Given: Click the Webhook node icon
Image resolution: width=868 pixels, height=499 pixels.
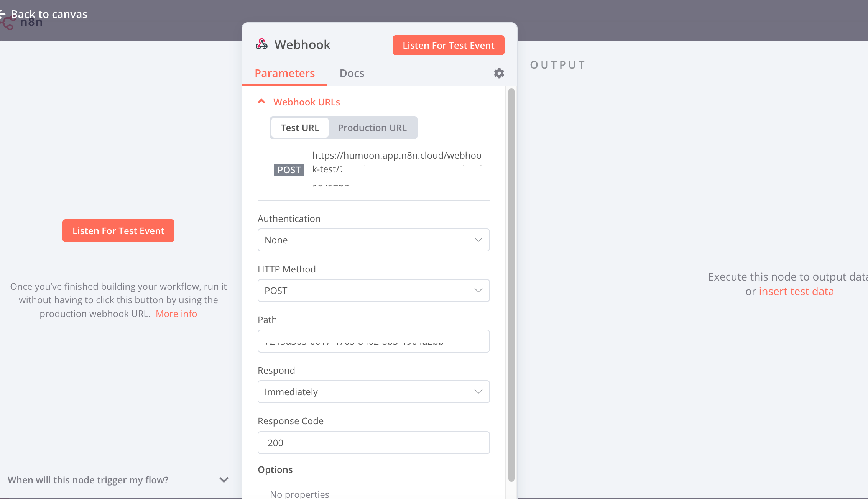Looking at the screenshot, I should (261, 44).
